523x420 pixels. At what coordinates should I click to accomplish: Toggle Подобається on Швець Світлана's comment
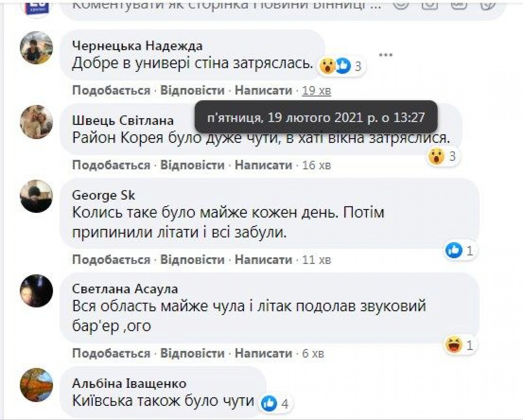tap(111, 165)
